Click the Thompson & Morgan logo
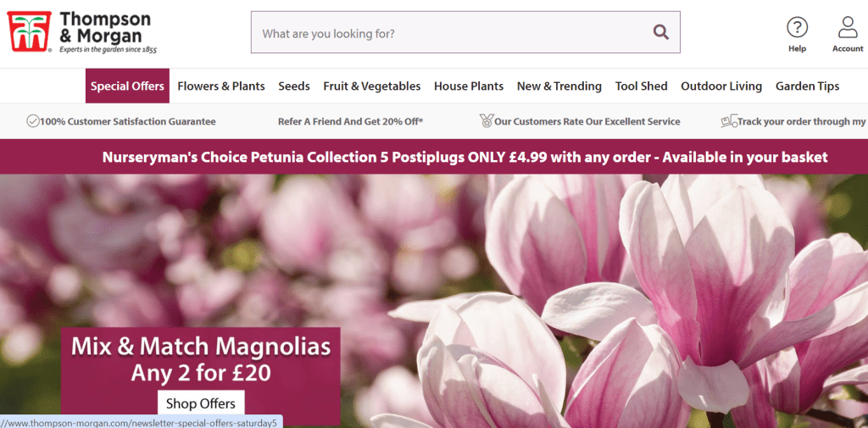Viewport: 868px width, 428px height. coord(82,32)
